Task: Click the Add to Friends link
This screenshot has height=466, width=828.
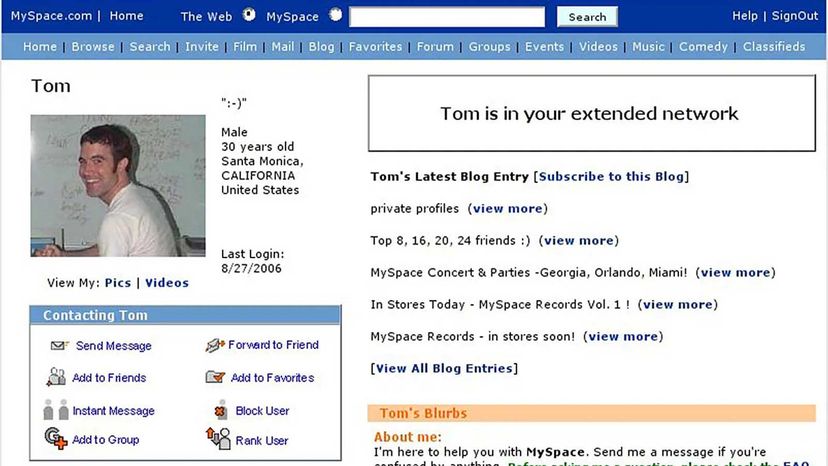Action: click(109, 377)
